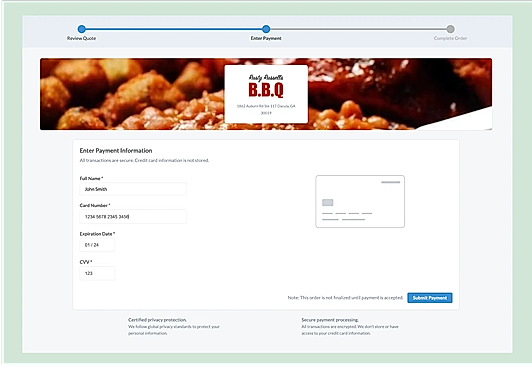Focus the Card Number field
This screenshot has height=368, width=532.
pos(133,216)
